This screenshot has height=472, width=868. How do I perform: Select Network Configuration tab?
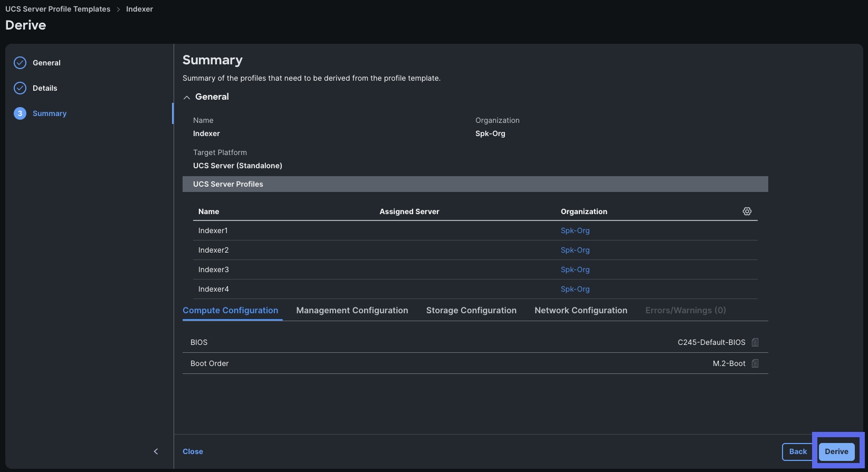pos(580,311)
